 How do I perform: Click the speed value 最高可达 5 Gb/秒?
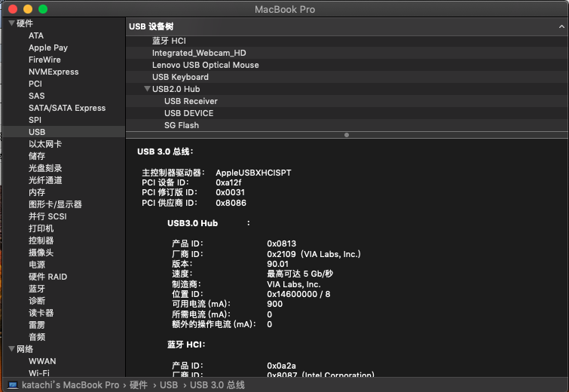pos(300,274)
